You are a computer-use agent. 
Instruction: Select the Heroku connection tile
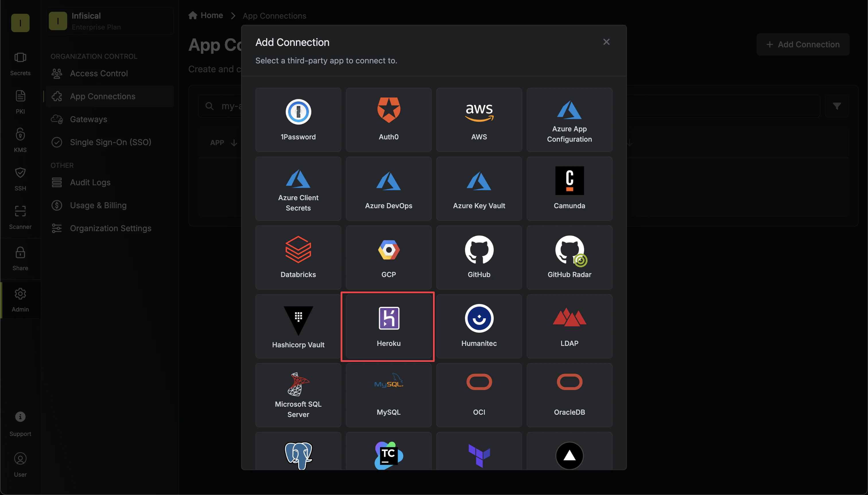click(x=389, y=326)
